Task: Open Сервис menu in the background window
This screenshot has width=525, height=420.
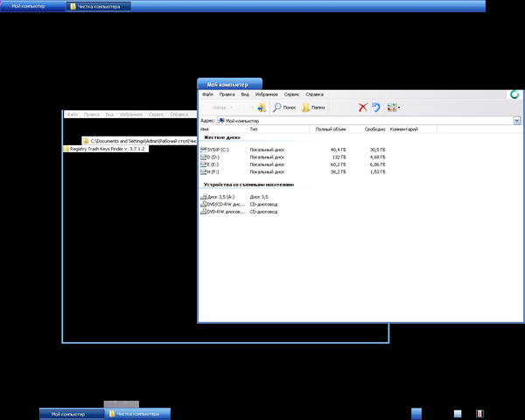Action: 157,115
